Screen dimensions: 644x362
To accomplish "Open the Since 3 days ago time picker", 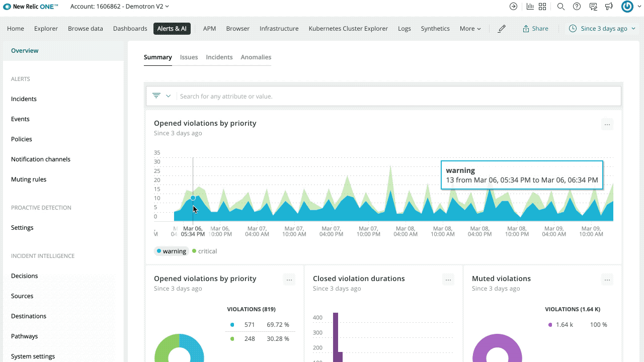I will coord(602,29).
